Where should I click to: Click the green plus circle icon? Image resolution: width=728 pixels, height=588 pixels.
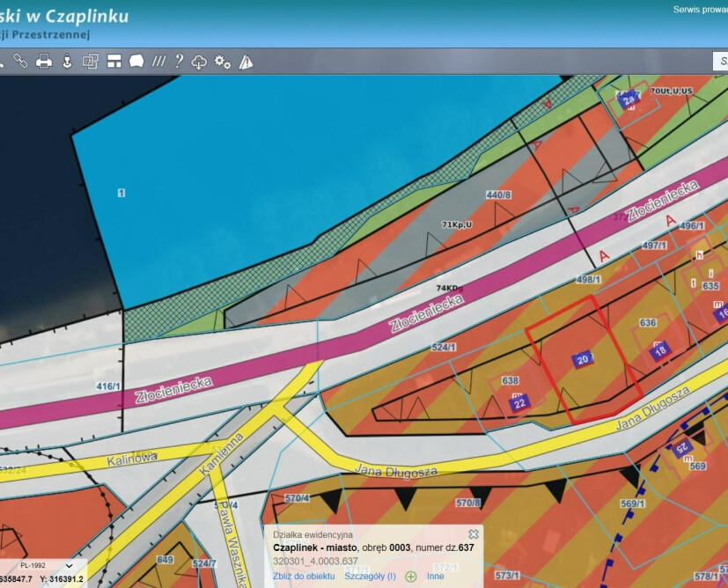411,577
